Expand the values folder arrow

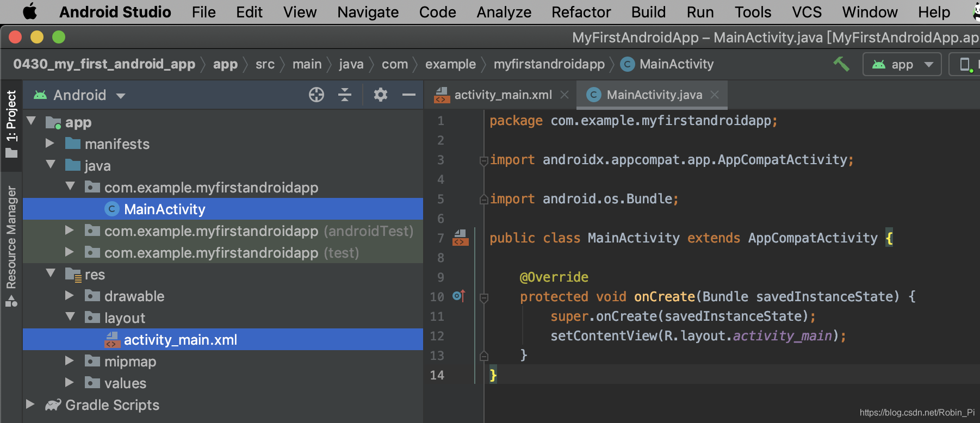70,383
